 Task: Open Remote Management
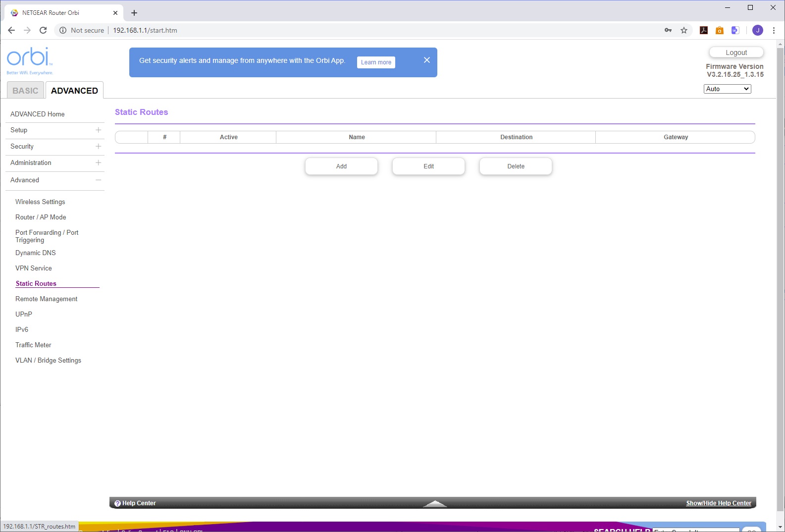(x=47, y=299)
